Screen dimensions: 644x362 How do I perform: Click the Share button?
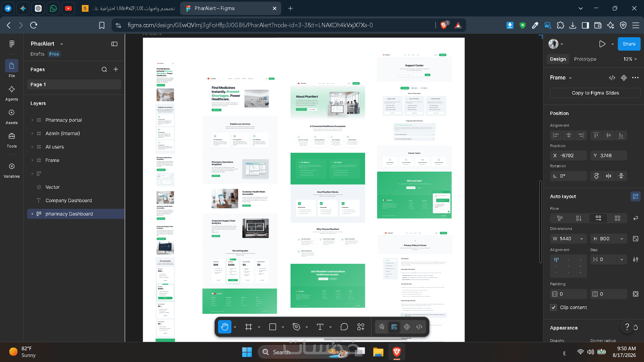(x=629, y=44)
